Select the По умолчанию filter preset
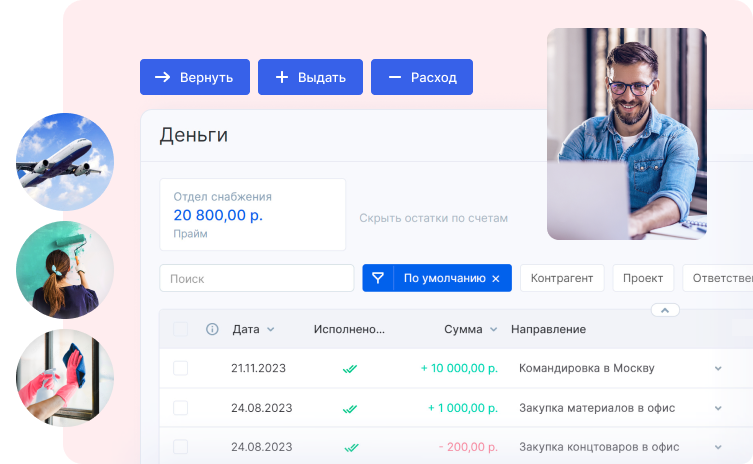Screen dimensions: 753x464 point(444,278)
